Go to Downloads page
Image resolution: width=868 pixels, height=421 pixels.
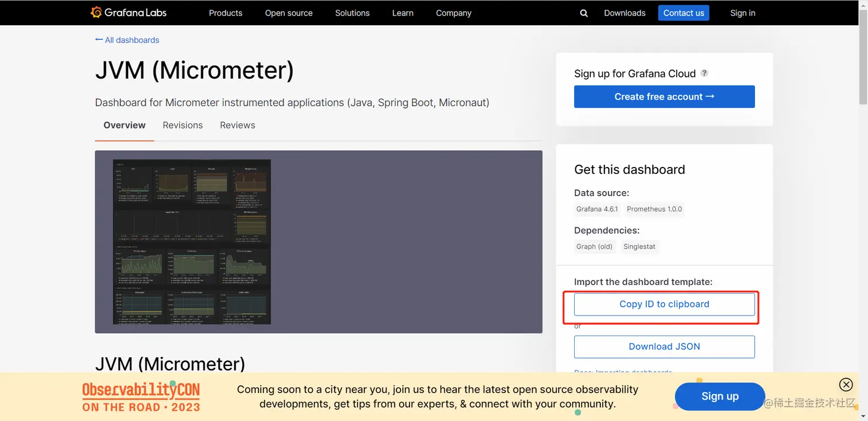(x=625, y=13)
